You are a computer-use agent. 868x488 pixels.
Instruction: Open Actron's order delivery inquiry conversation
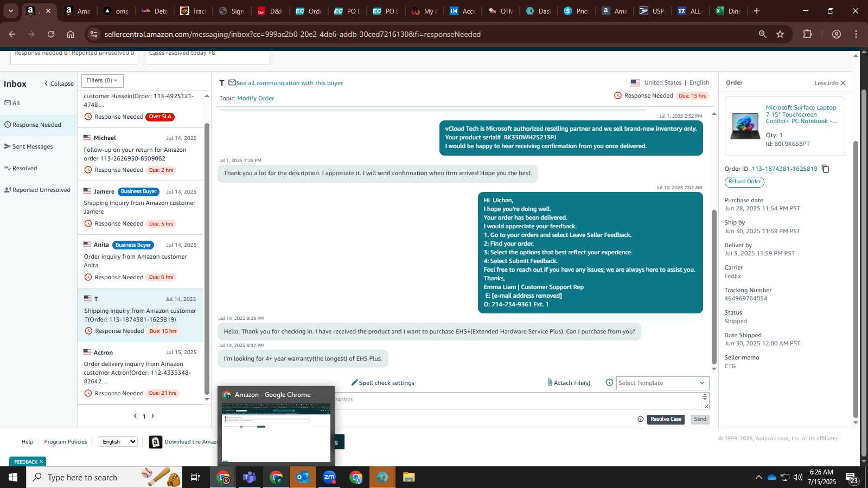(x=140, y=373)
